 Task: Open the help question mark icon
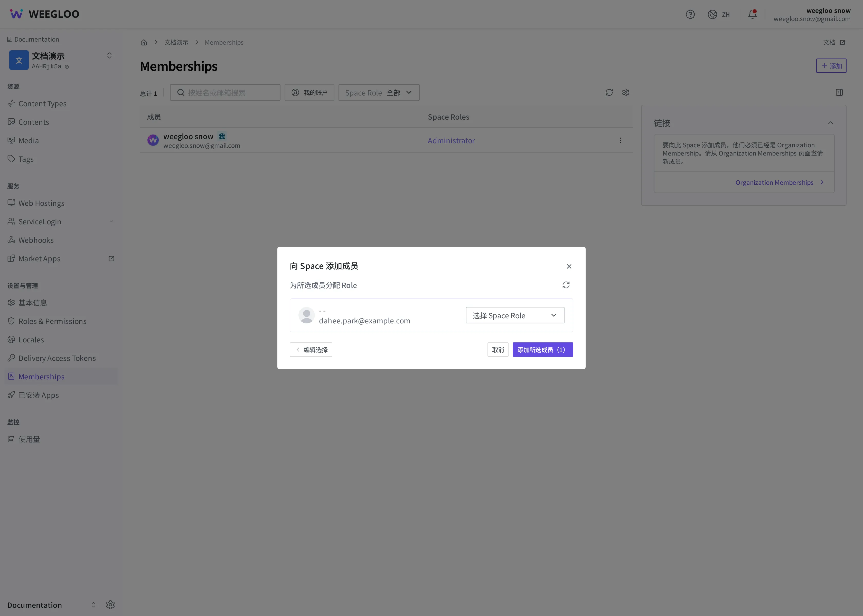(x=690, y=14)
